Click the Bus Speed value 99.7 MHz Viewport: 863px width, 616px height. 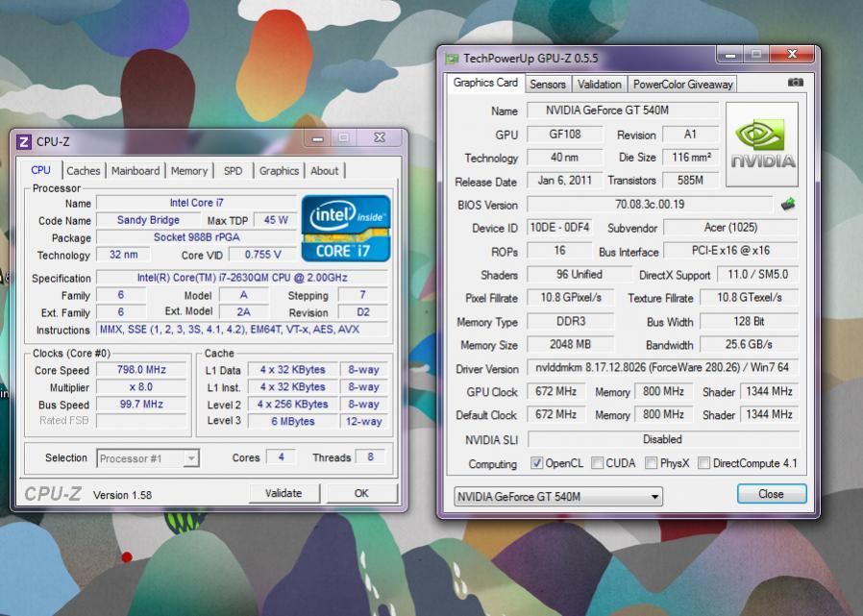point(141,404)
